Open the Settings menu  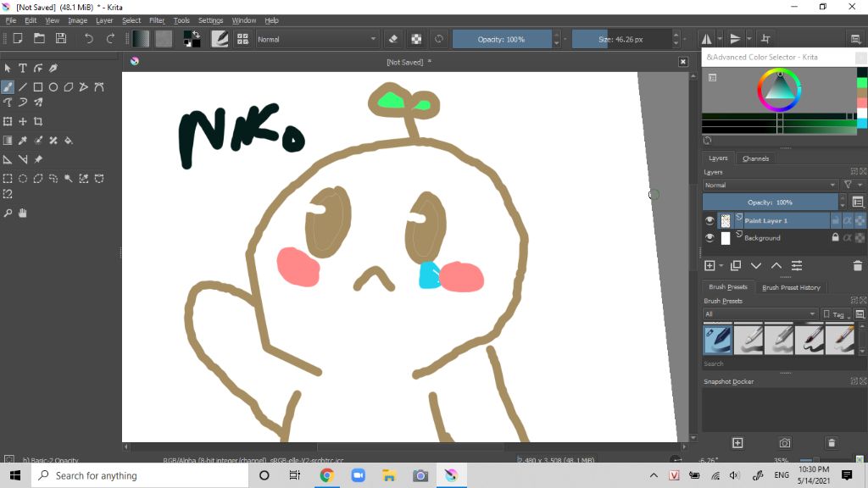click(210, 20)
